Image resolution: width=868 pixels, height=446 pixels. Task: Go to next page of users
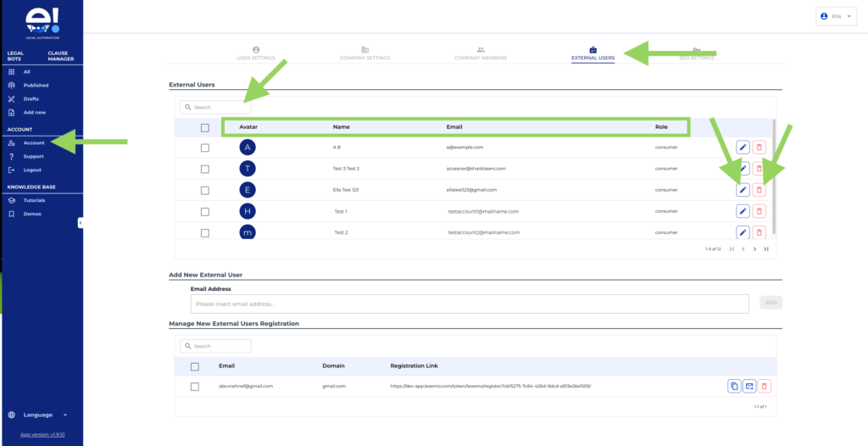(754, 249)
